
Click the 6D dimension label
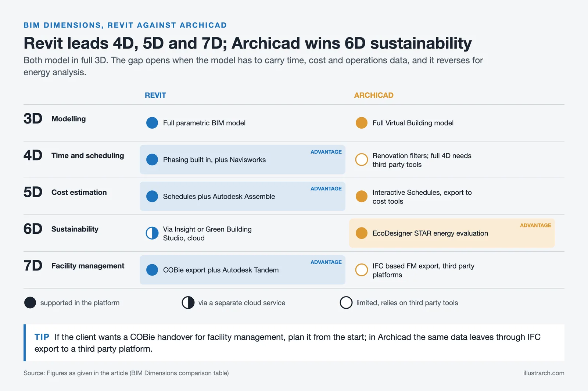click(33, 229)
